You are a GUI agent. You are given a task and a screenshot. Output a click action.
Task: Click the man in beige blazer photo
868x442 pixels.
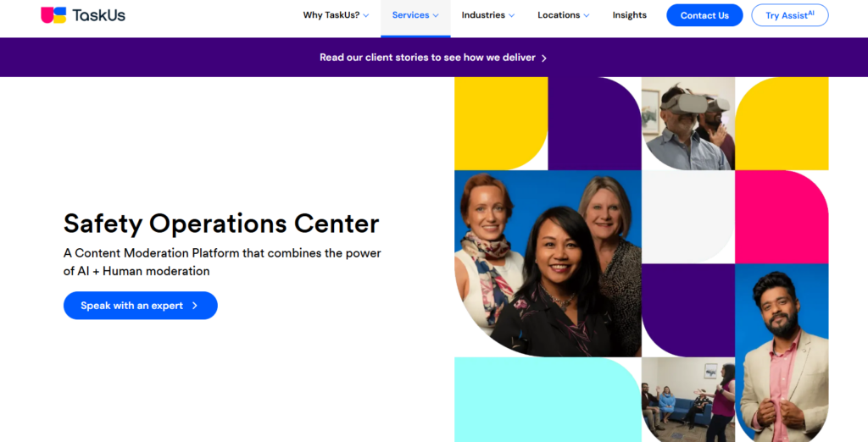[x=781, y=352]
